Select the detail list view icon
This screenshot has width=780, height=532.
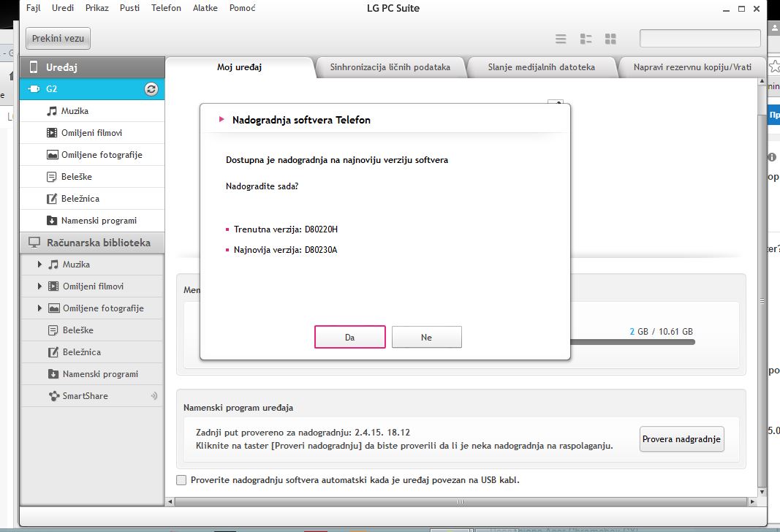pos(586,39)
